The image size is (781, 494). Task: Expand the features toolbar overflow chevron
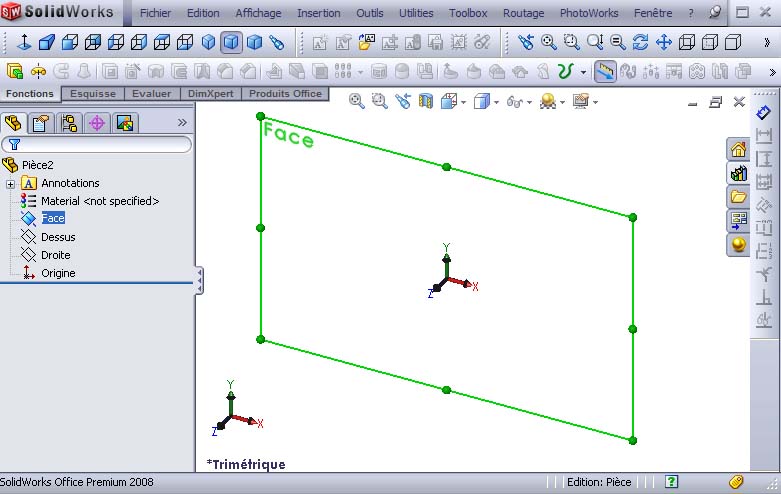773,73
